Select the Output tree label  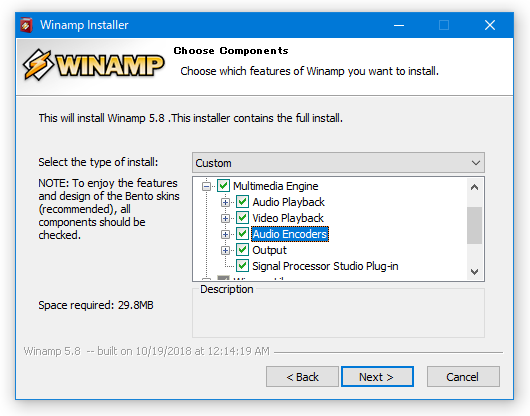[x=269, y=250]
